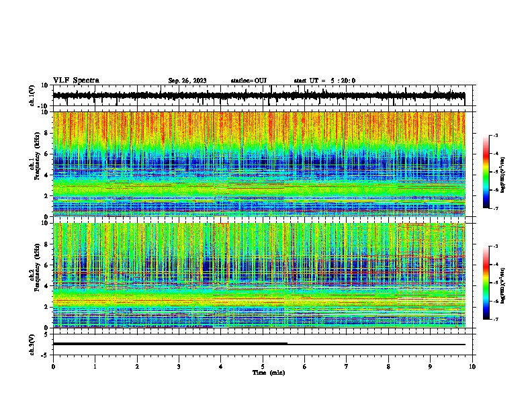Click time-axis tick label "6"
Viewport: 532px width, 411px height.
pos(305,367)
